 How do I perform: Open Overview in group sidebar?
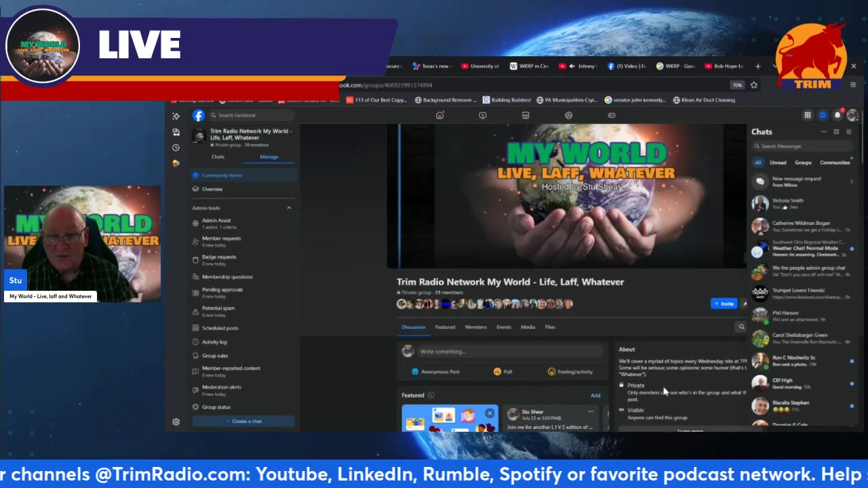[x=243, y=189]
